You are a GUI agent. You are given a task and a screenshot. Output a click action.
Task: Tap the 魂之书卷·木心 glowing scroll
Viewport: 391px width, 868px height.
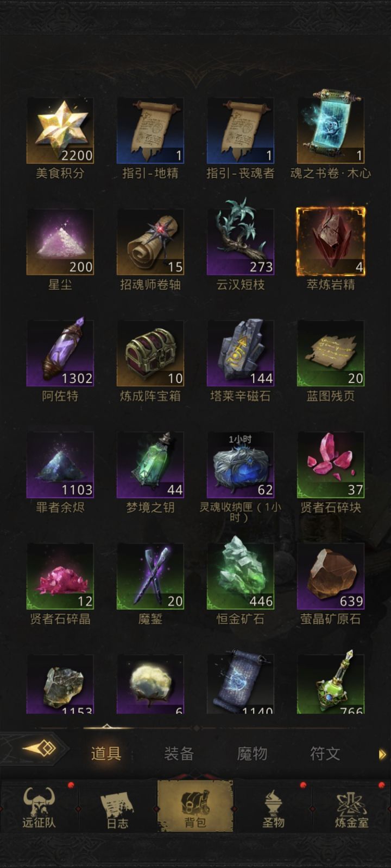point(331,131)
